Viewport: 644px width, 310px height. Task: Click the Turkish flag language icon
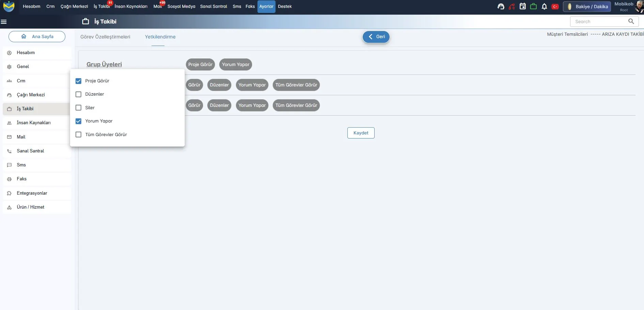pos(555,6)
